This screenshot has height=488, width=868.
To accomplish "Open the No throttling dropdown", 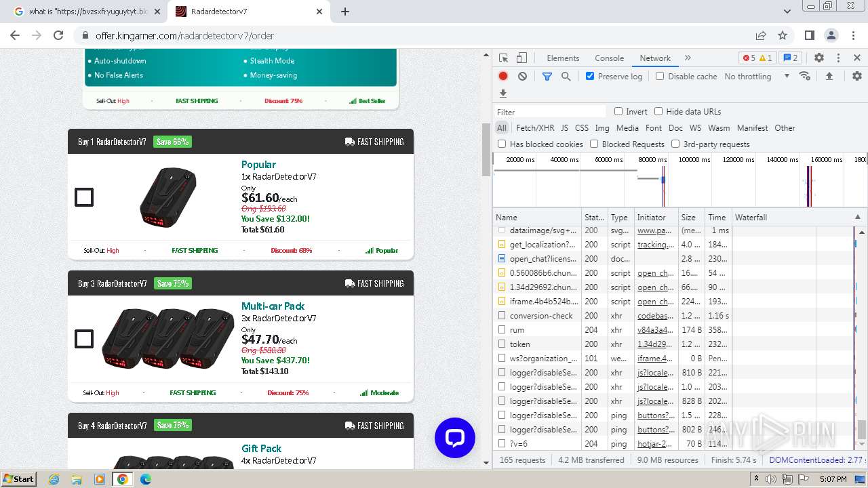I will click(757, 77).
